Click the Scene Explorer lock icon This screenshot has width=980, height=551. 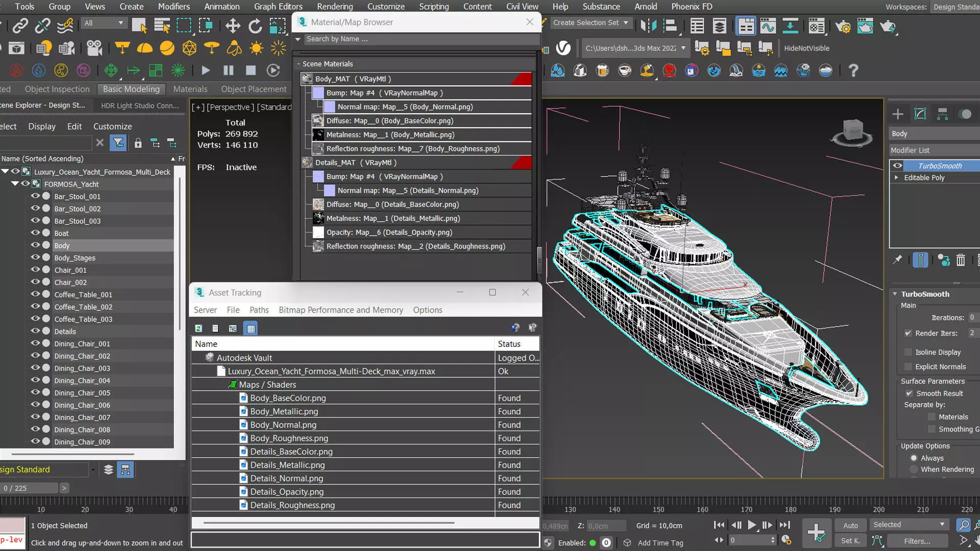tap(138, 143)
